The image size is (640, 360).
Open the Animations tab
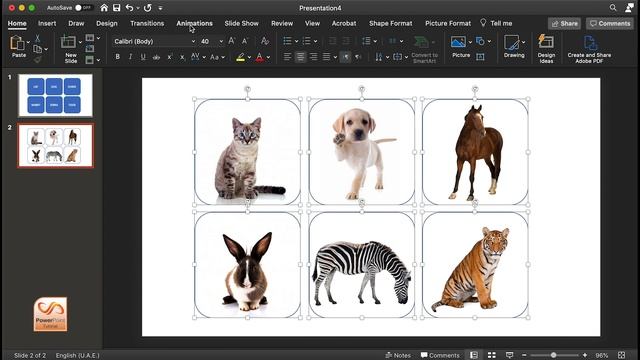click(194, 23)
